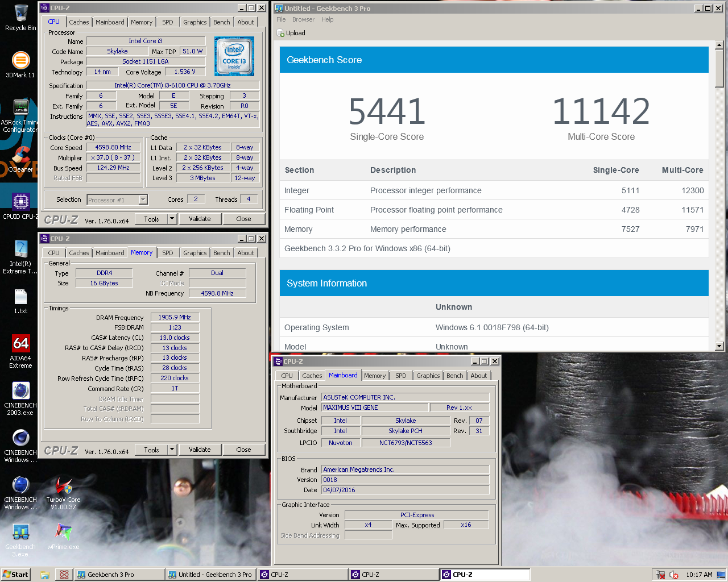Image resolution: width=728 pixels, height=582 pixels.
Task: Open the 1.txt file icon
Action: (20, 301)
